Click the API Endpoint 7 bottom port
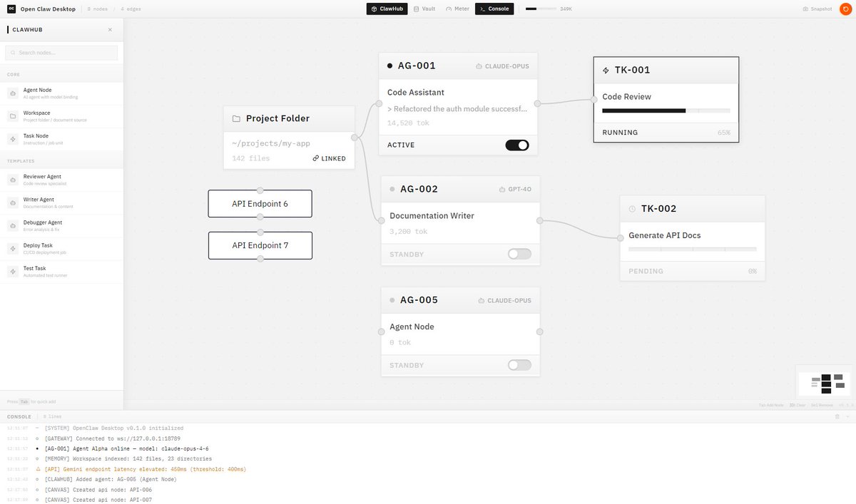 click(260, 259)
